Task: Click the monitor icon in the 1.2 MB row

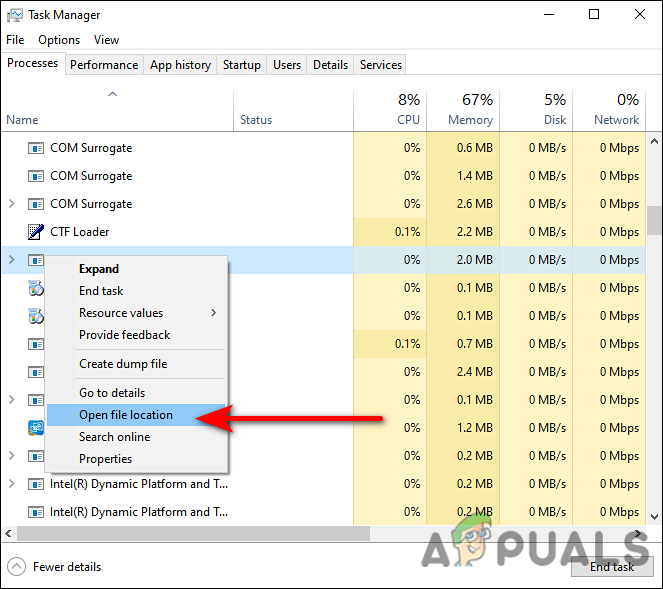Action: pyautogui.click(x=36, y=428)
